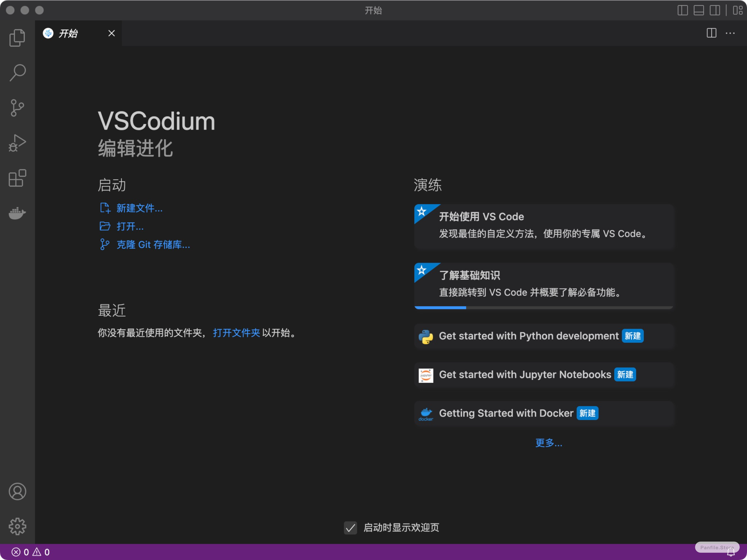Open Getting Started with Docker walkthrough
Screen dimensions: 747x560
click(x=544, y=413)
